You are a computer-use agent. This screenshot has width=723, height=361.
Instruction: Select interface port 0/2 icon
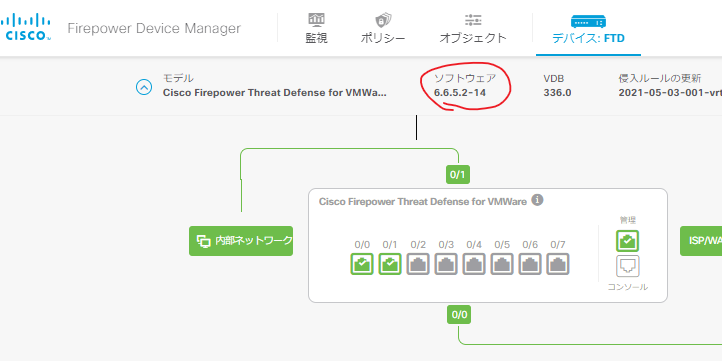point(418,264)
